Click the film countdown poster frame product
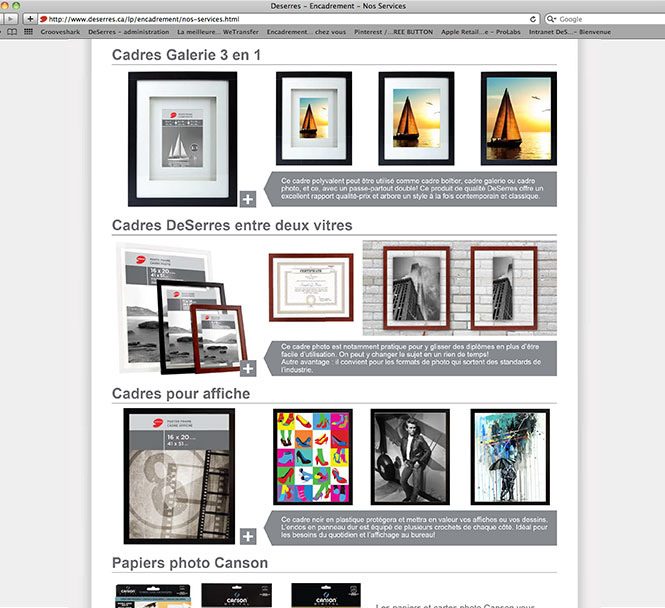The image size is (665, 608). pyautogui.click(x=178, y=475)
